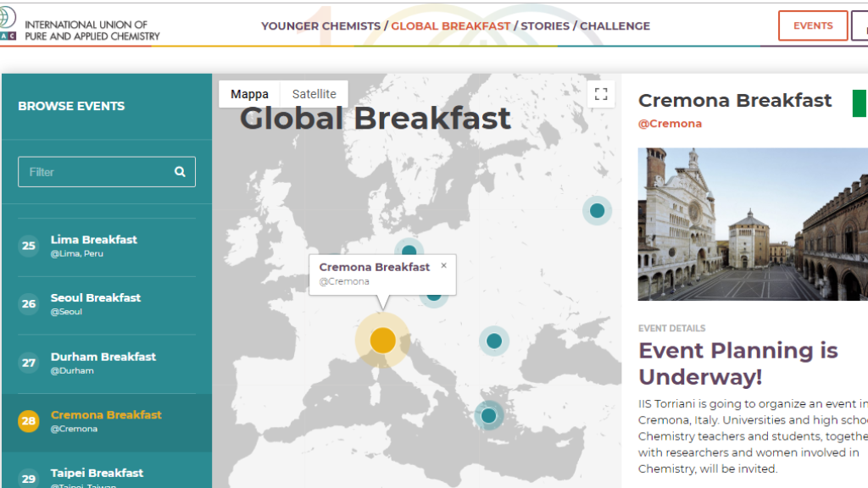Image resolution: width=868 pixels, height=488 pixels.
Task: Open Stories menu item
Action: (x=545, y=26)
